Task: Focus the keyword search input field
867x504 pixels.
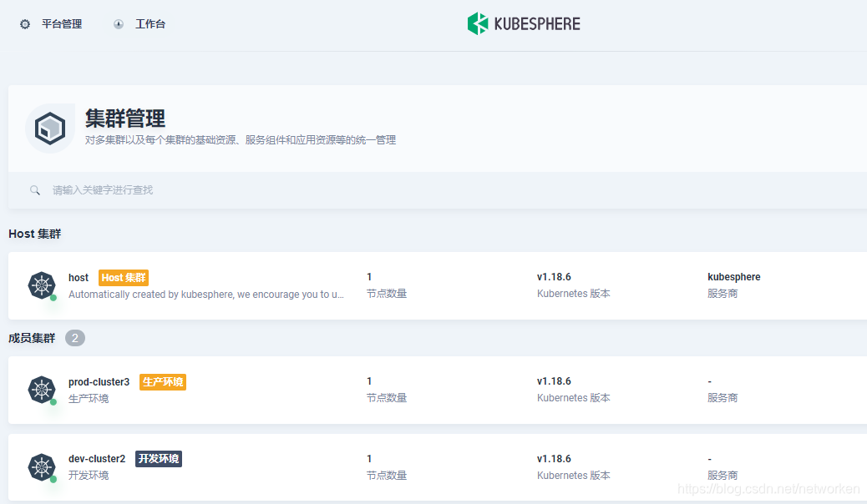Action: click(x=437, y=190)
